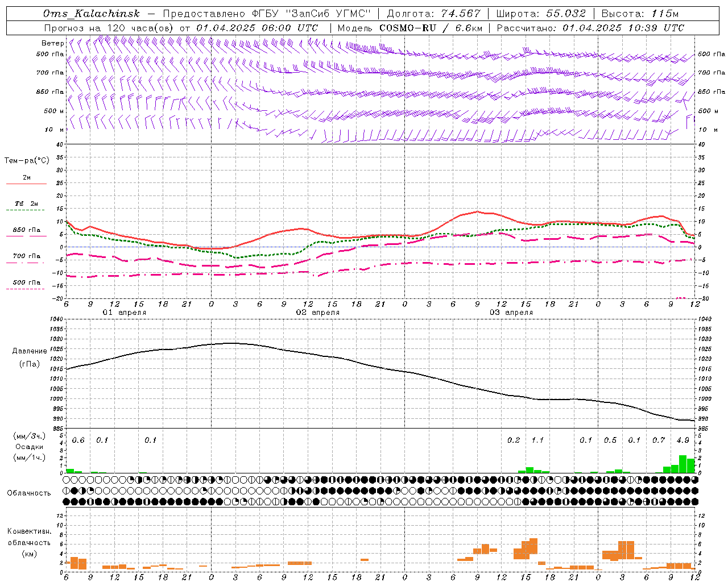Click the Облачность cloudiness label
Screen dimensions: 728x582
[x=29, y=493]
